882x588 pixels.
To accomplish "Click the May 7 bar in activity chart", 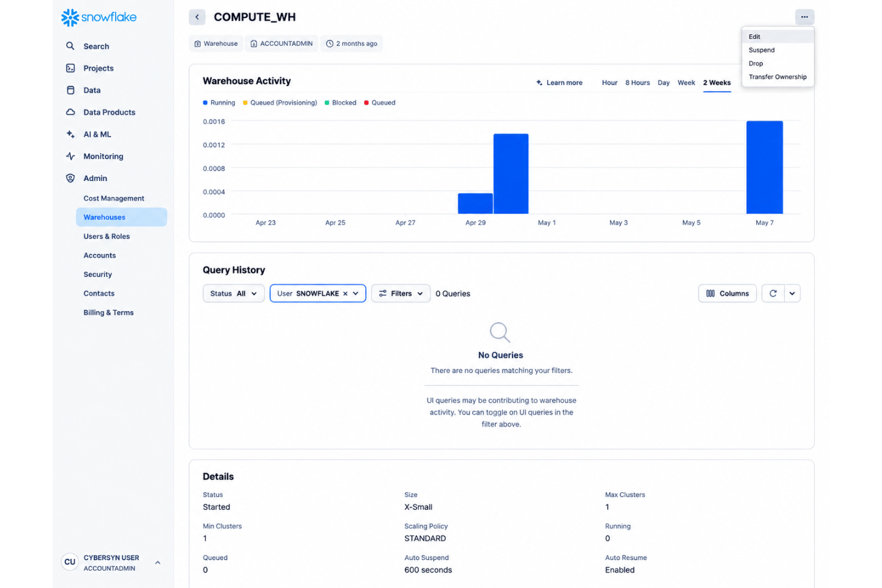I will 765,167.
